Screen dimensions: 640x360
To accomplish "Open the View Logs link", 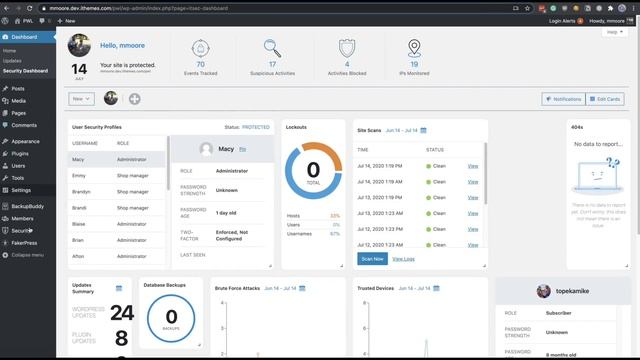I will point(403,259).
